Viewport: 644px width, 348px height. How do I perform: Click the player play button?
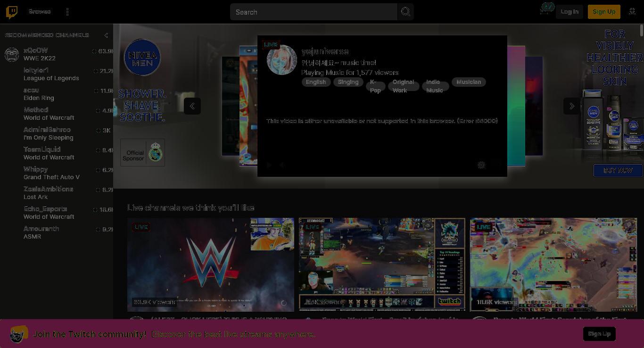pos(269,165)
